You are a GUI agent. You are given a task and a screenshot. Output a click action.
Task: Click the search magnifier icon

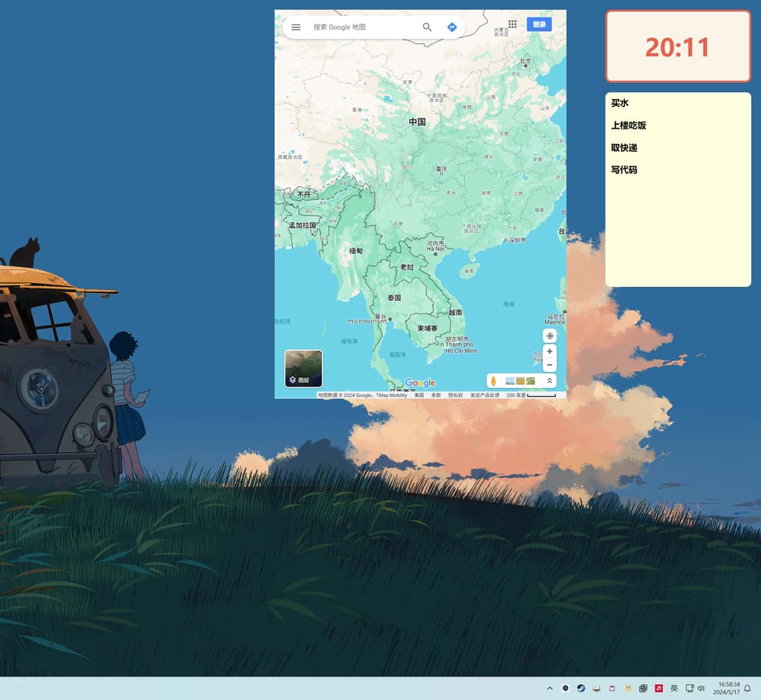[x=427, y=27]
